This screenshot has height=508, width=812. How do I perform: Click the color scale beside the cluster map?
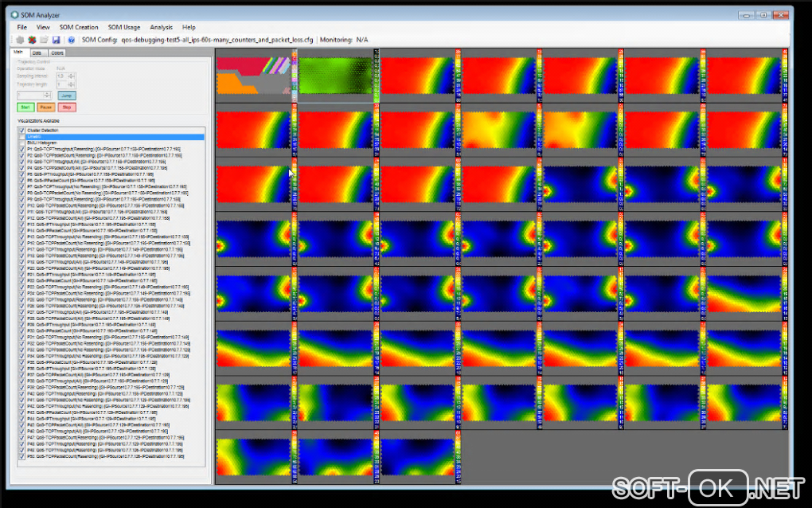coord(295,76)
